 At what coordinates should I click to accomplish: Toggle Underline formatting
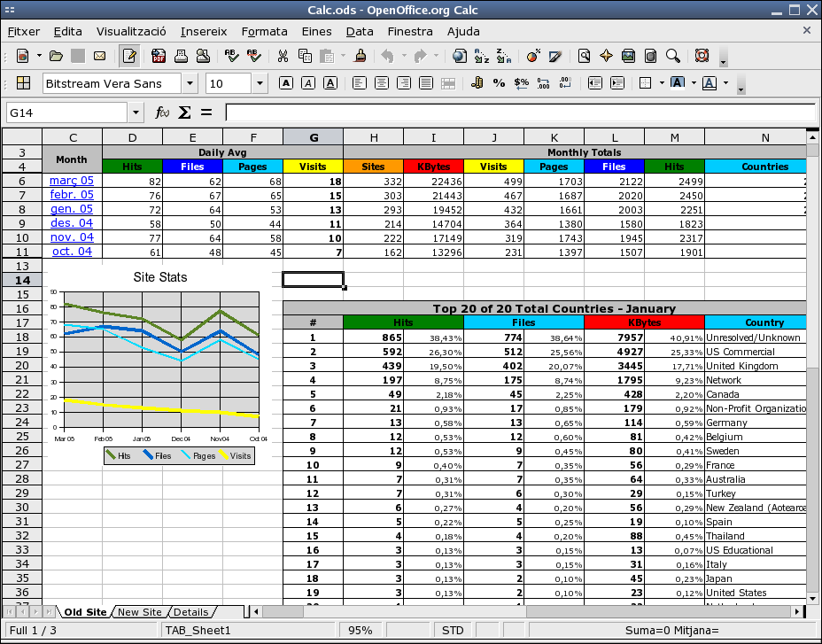[x=330, y=83]
